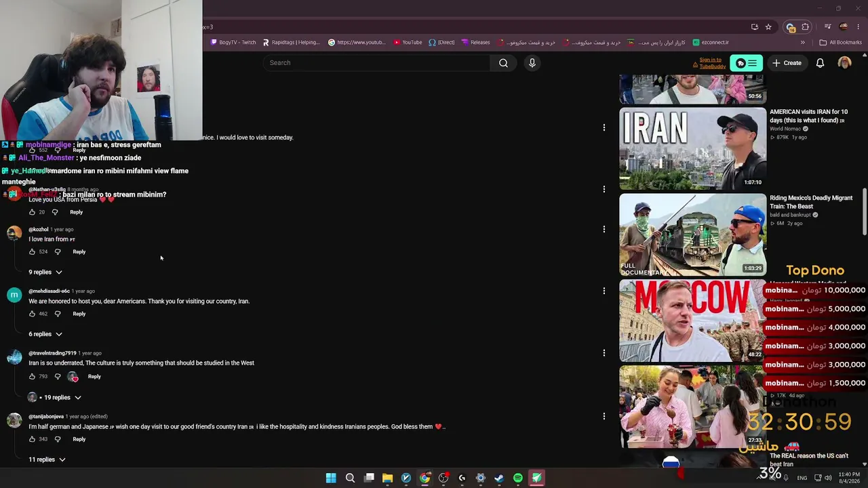Like the comment by @mehdiasadi-e6c
The width and height of the screenshot is (868, 488).
[x=32, y=314]
